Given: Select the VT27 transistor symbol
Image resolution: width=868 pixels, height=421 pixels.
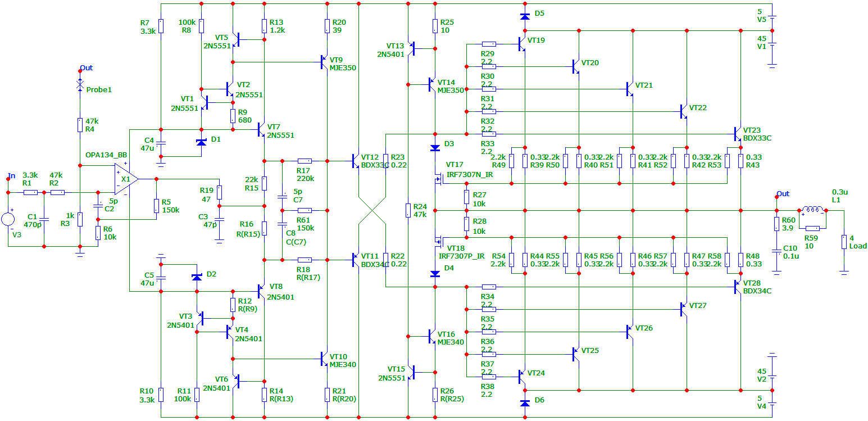Looking at the screenshot, I should click(x=684, y=309).
